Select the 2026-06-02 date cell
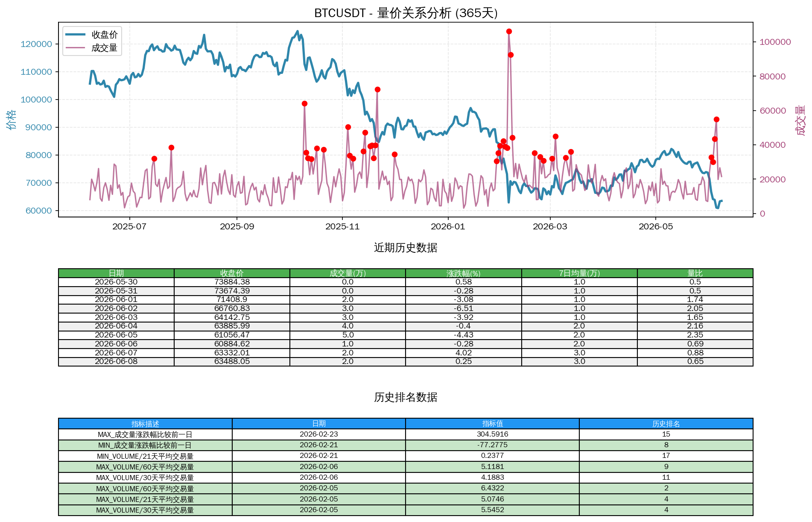 tap(116, 308)
